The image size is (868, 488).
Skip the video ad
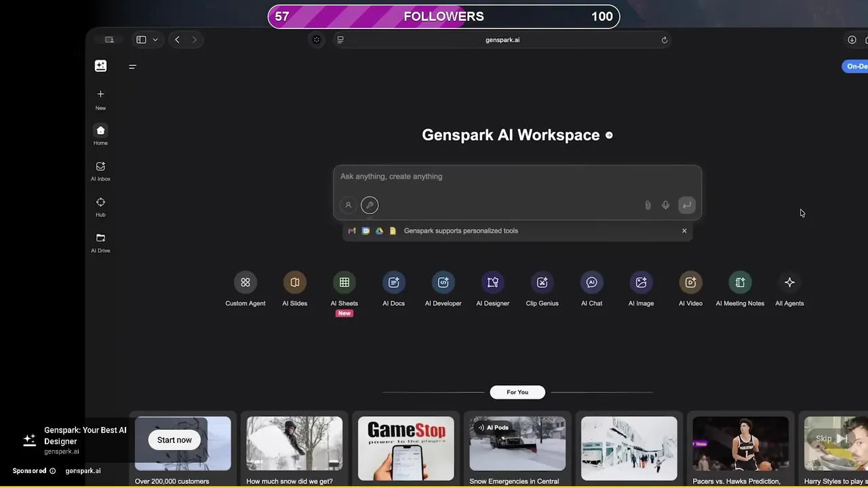tap(832, 439)
